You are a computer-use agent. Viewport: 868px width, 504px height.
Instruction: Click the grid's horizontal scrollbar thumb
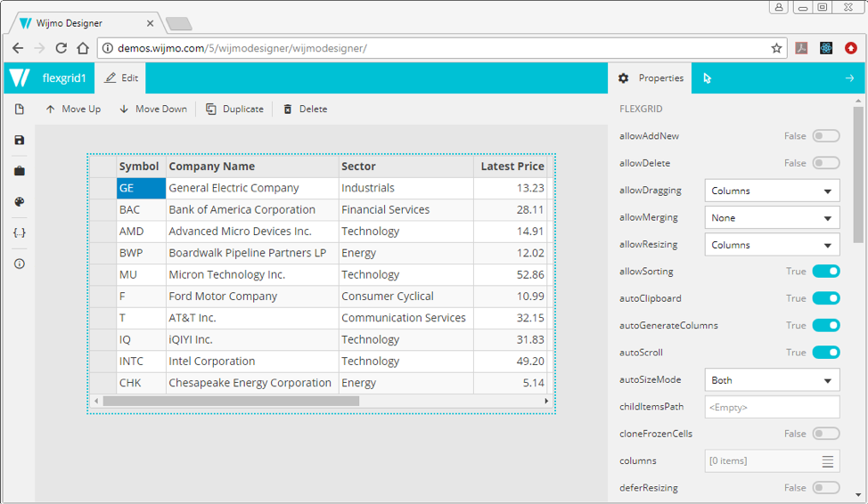tap(231, 402)
